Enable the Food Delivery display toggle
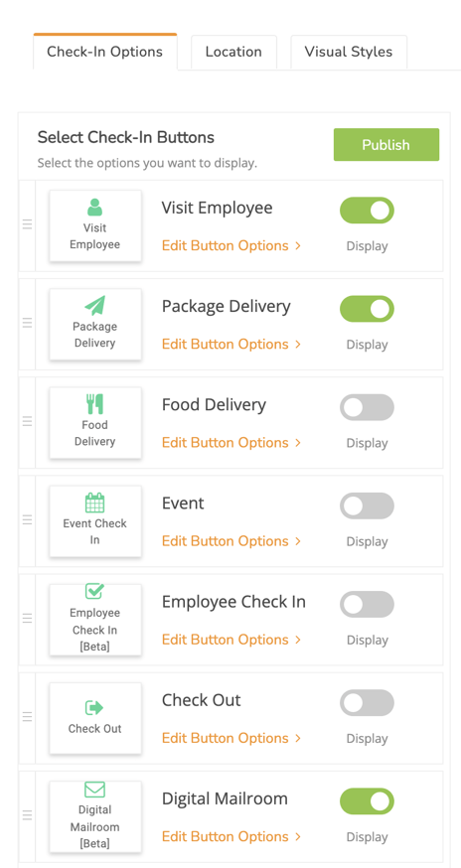Screen dimensions: 461x868 pyautogui.click(x=367, y=407)
